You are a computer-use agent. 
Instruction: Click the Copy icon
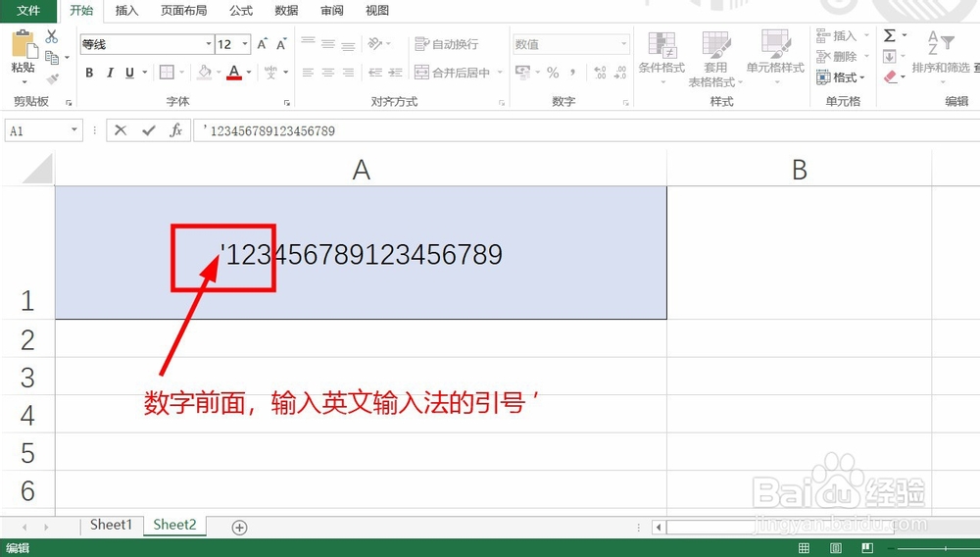53,58
